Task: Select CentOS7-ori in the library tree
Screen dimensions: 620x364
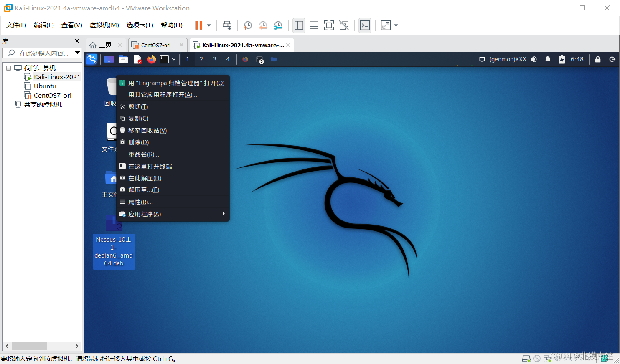Action: pyautogui.click(x=48, y=95)
